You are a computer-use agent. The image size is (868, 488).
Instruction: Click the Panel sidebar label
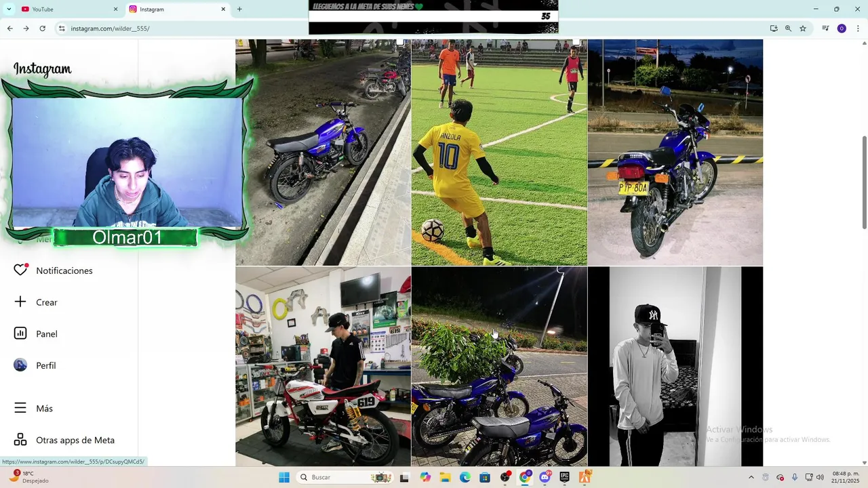click(x=47, y=333)
